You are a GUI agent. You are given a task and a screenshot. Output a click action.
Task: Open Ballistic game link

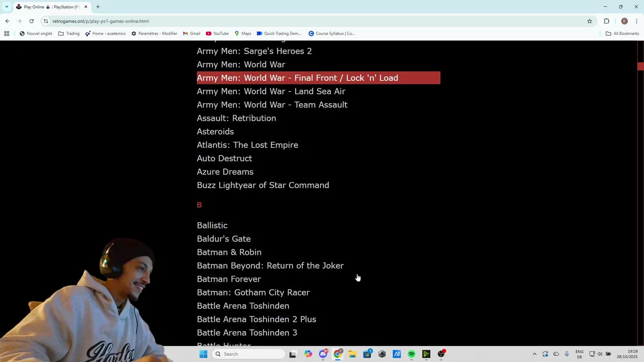pyautogui.click(x=212, y=225)
